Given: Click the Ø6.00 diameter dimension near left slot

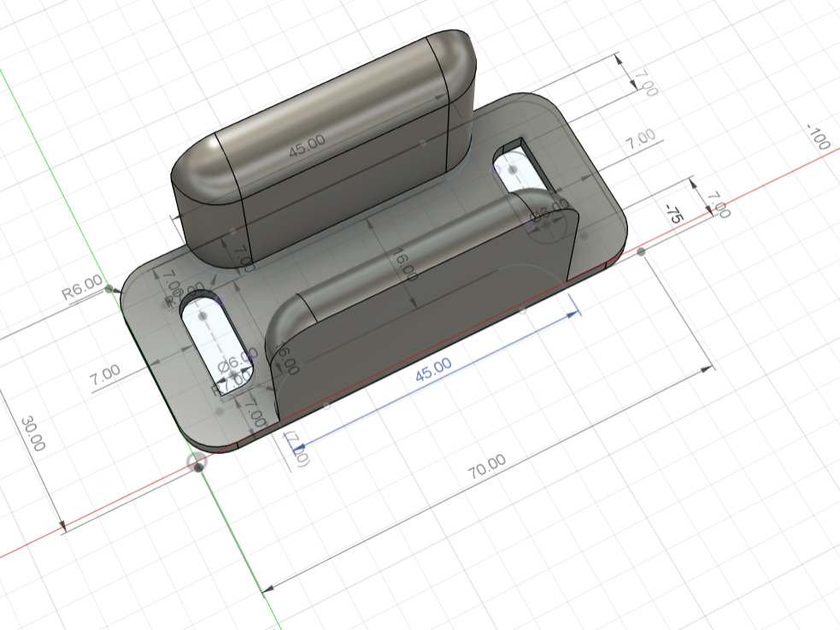Looking at the screenshot, I should pyautogui.click(x=237, y=363).
